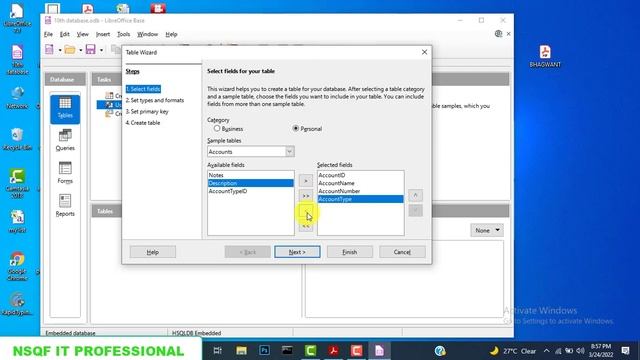Viewport: 640px width, 360px height.
Task: Click the double left arrow remove all button
Action: (x=306, y=227)
